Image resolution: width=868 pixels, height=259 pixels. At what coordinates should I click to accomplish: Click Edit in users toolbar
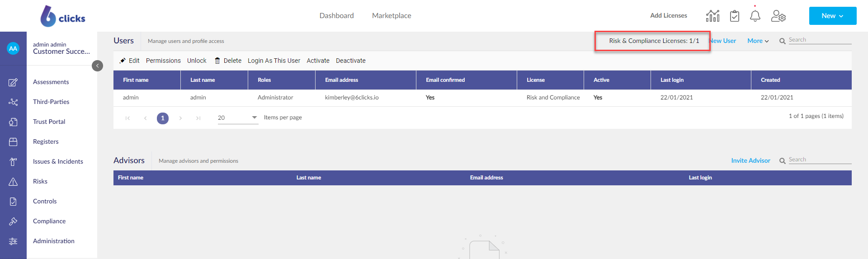coord(130,61)
